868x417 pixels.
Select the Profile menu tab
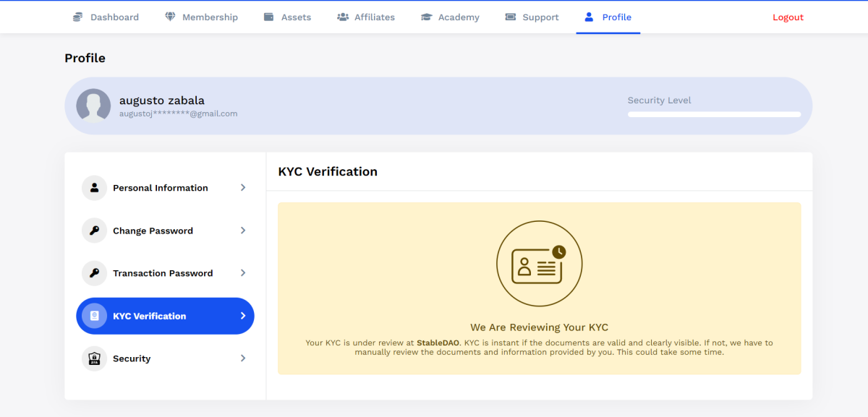point(608,17)
